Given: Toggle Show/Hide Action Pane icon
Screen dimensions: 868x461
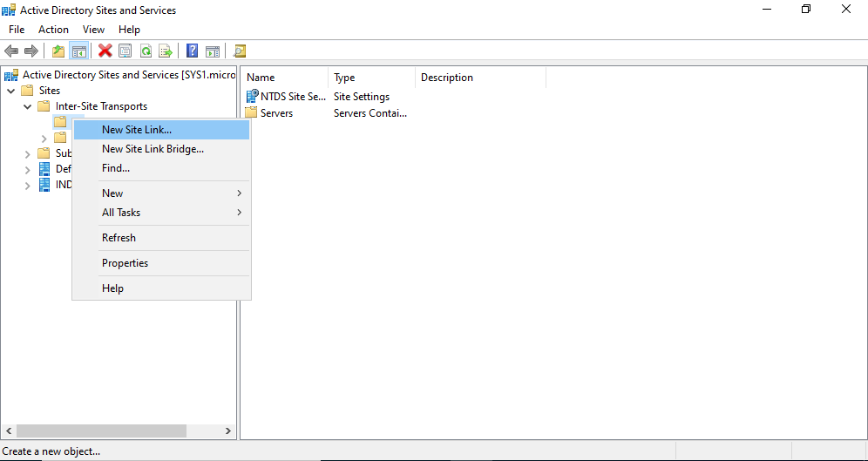Looking at the screenshot, I should click(x=213, y=51).
